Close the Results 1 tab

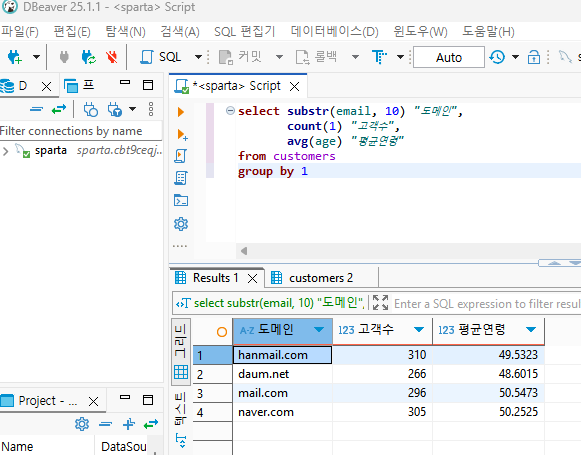click(252, 279)
